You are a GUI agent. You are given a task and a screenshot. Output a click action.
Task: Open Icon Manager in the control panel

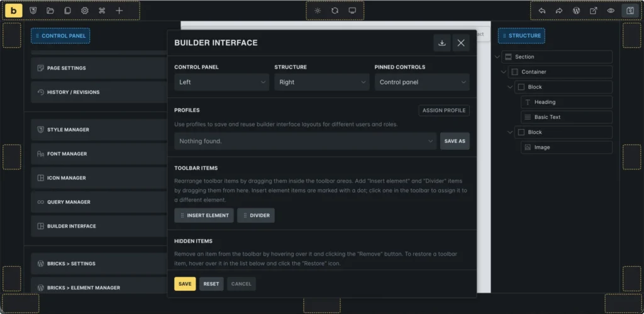click(x=99, y=178)
